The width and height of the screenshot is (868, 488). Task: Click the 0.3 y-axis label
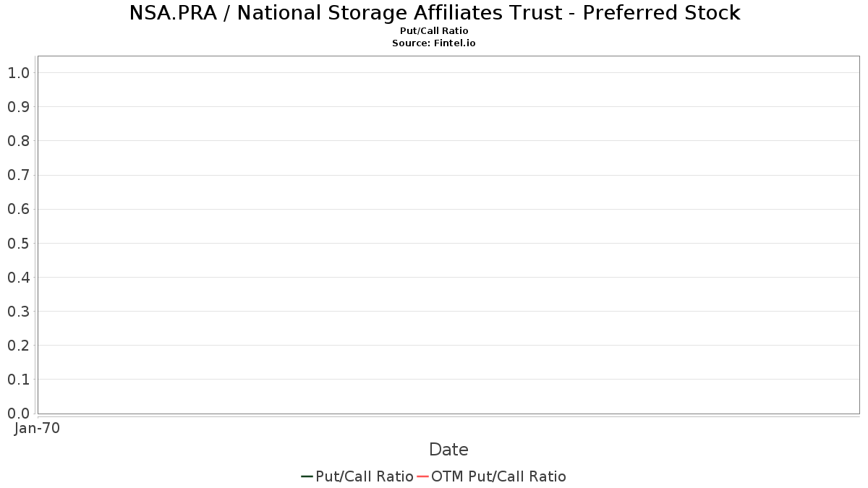pyautogui.click(x=19, y=311)
